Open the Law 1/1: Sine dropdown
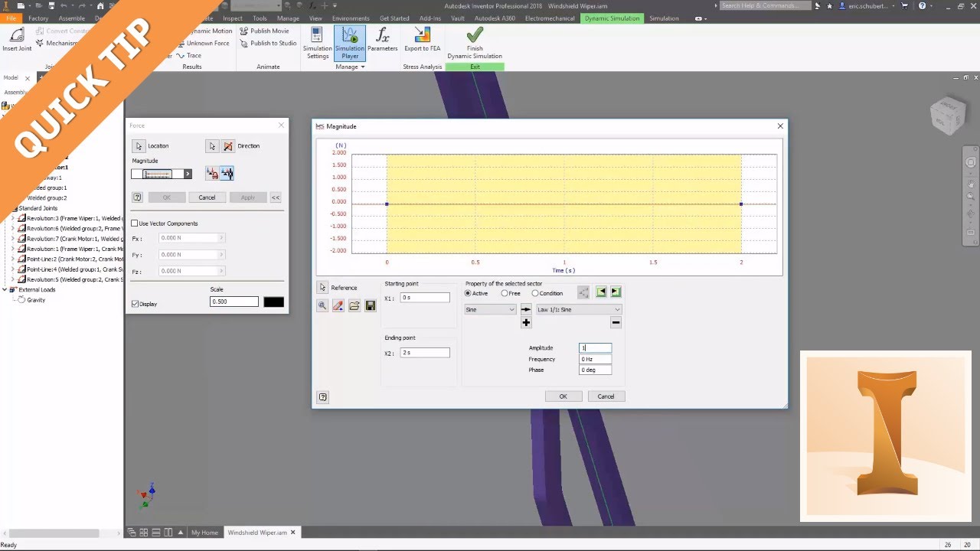 579,309
